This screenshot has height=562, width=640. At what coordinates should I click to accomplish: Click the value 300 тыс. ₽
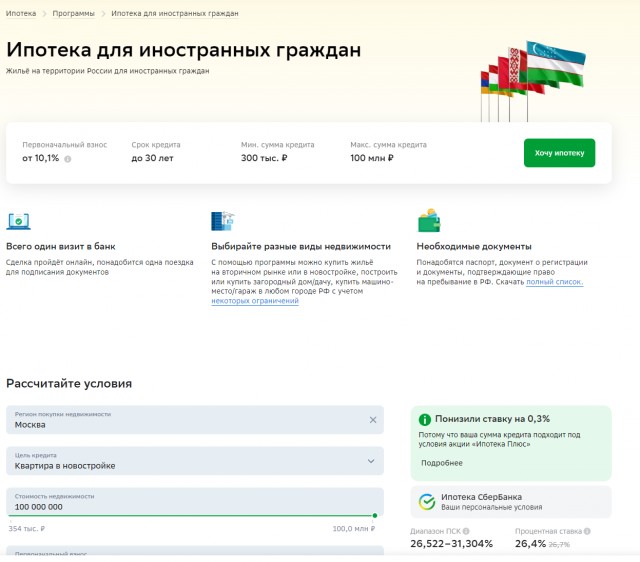(264, 158)
